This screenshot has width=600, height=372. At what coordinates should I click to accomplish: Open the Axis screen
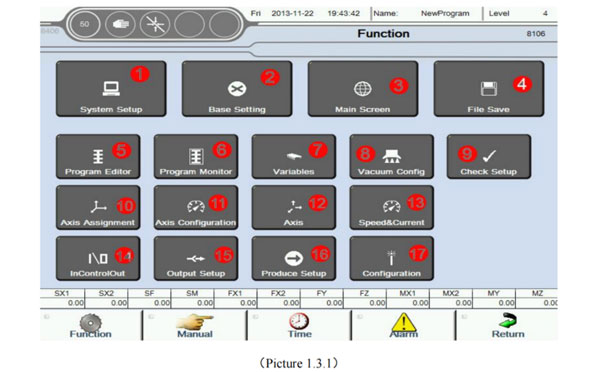[294, 207]
